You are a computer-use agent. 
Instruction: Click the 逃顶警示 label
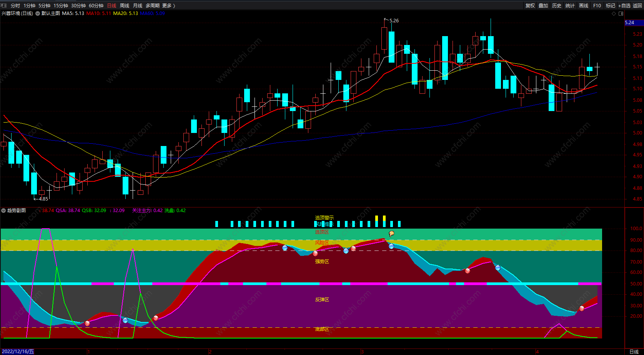pyautogui.click(x=324, y=218)
